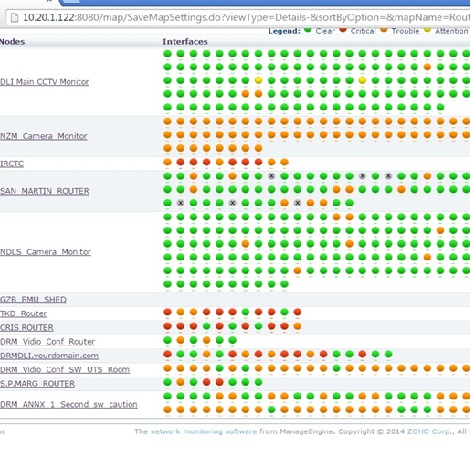The width and height of the screenshot is (470, 470).
Task: Select first green interface of DRM_Vidio_Conf_Router
Action: [x=167, y=340]
